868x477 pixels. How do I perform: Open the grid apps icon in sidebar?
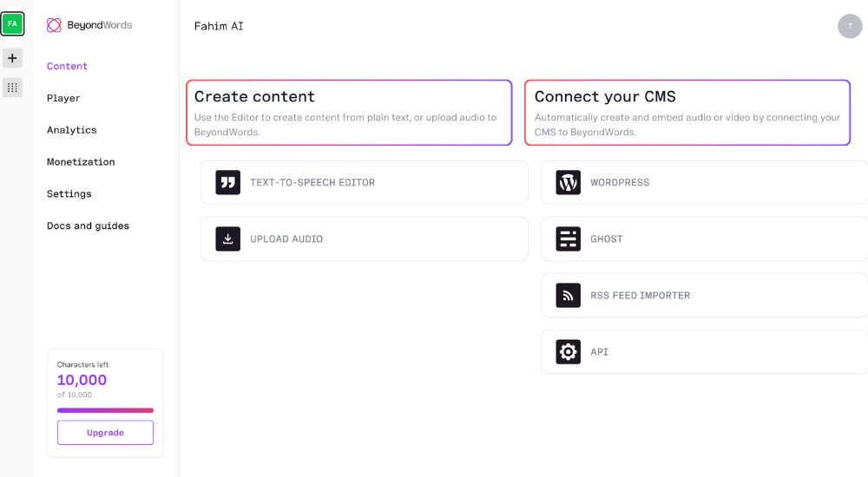pos(12,88)
